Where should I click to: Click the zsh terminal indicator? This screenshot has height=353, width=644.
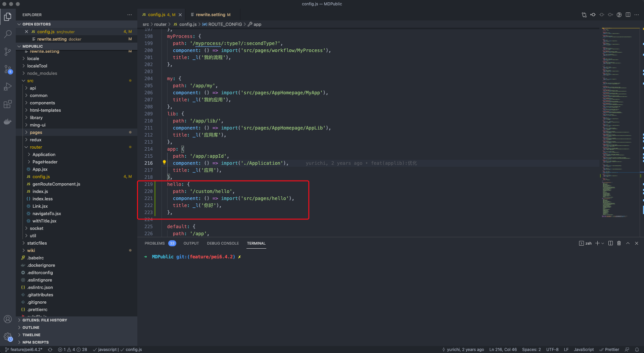[x=586, y=243]
